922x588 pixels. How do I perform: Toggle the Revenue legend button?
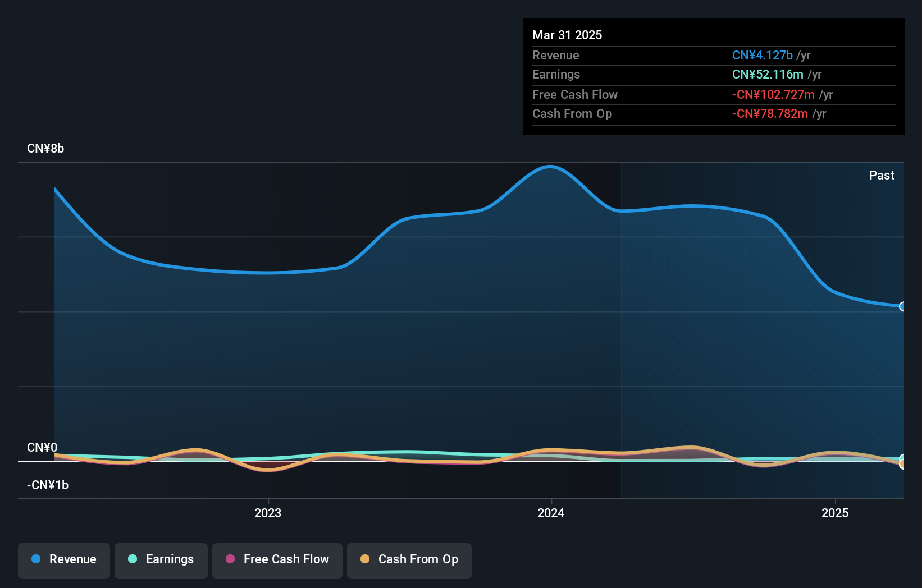click(64, 561)
